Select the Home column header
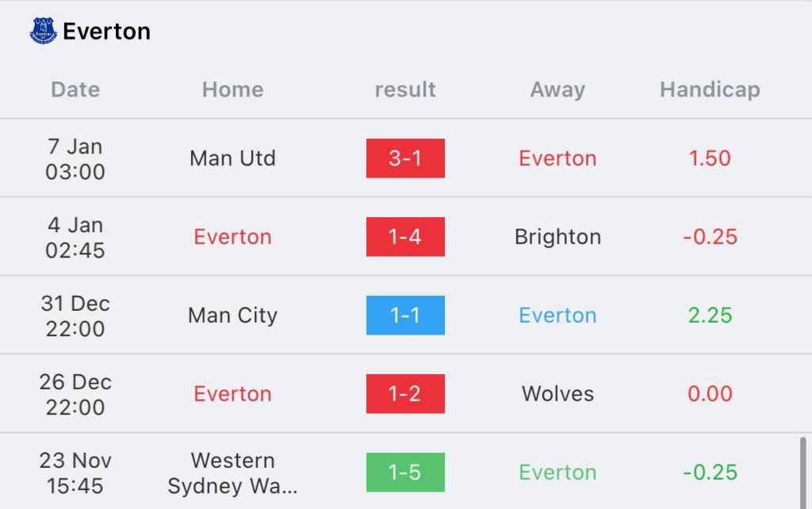812x509 pixels. tap(232, 90)
